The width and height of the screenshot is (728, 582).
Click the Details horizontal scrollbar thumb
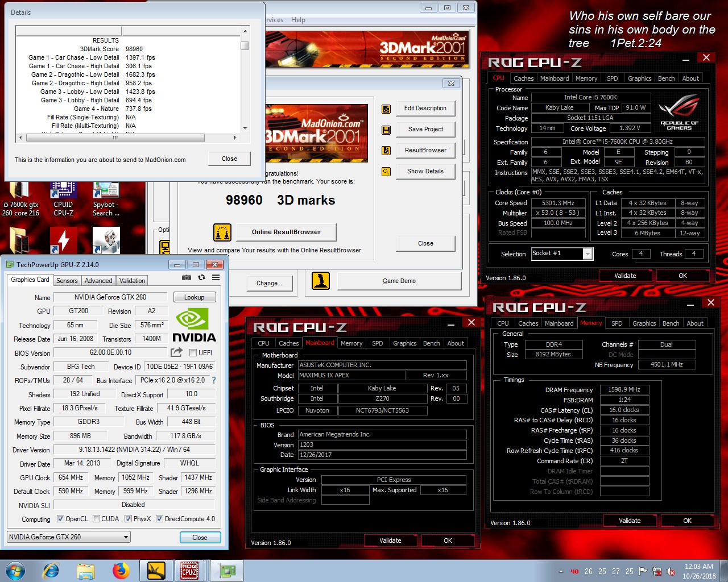(115, 138)
